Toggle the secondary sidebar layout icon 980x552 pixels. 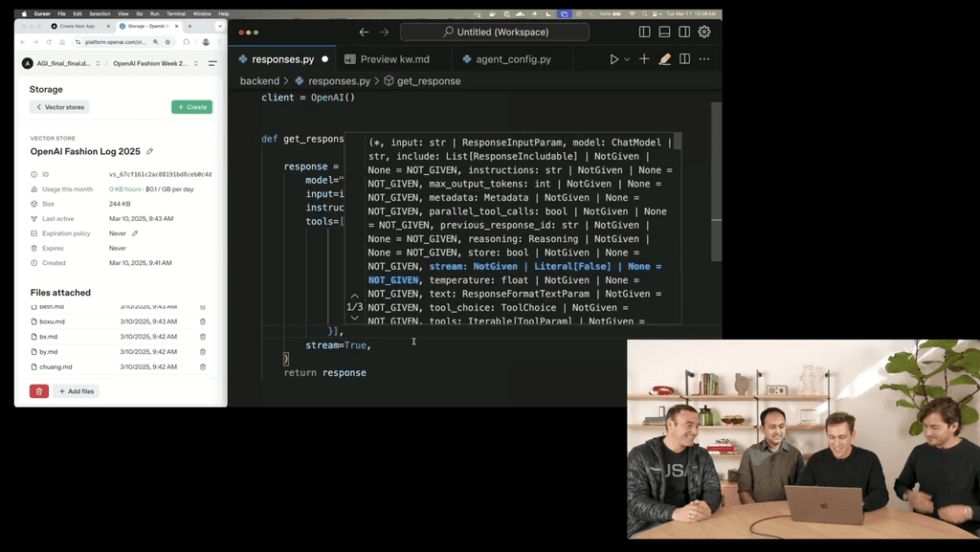coord(685,33)
